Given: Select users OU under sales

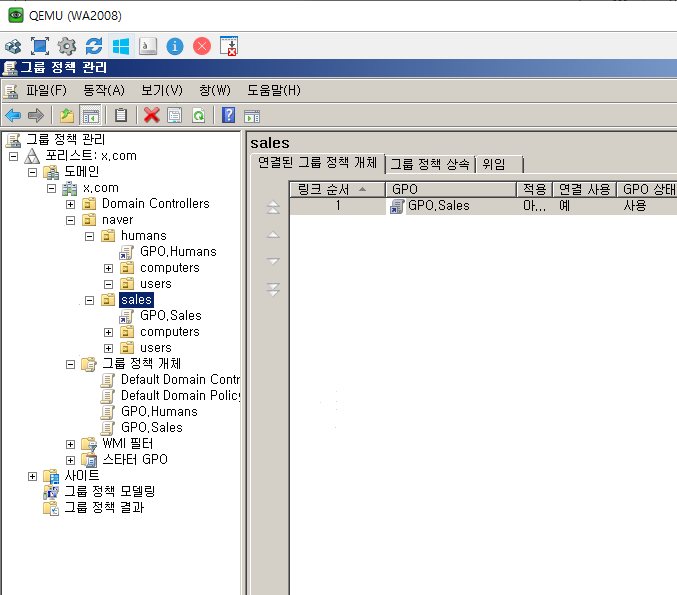Looking at the screenshot, I should (x=155, y=348).
